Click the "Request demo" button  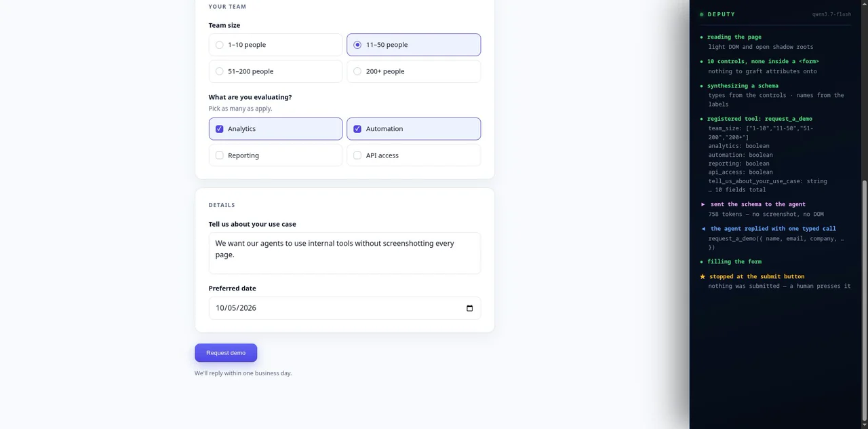click(x=226, y=353)
